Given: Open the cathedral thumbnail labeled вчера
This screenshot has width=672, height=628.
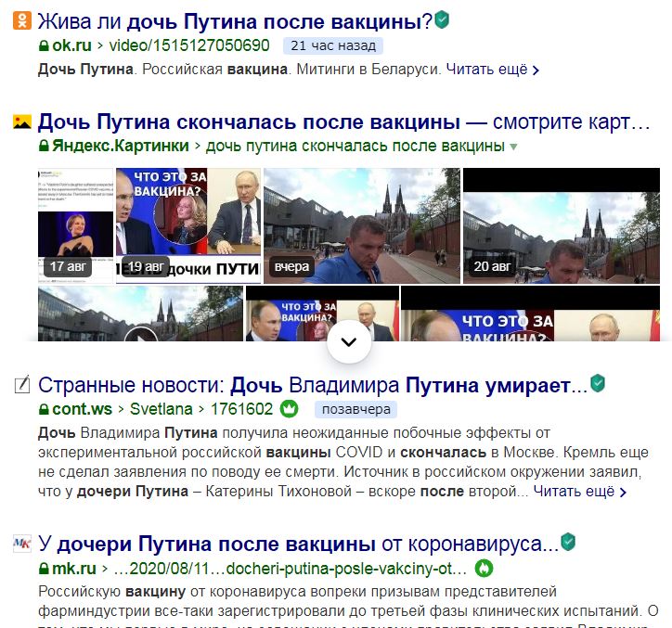Looking at the screenshot, I should point(362,225).
